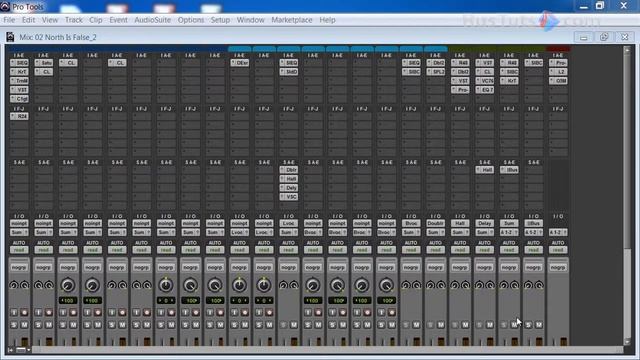Mute the track with IBus input

(539, 325)
